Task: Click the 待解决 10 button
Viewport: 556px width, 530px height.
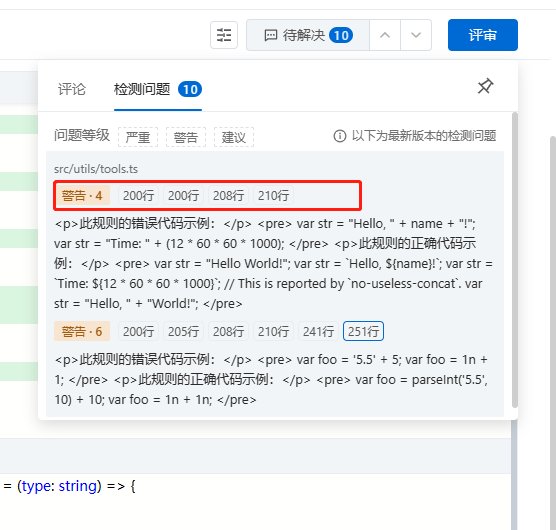Action: coord(308,35)
